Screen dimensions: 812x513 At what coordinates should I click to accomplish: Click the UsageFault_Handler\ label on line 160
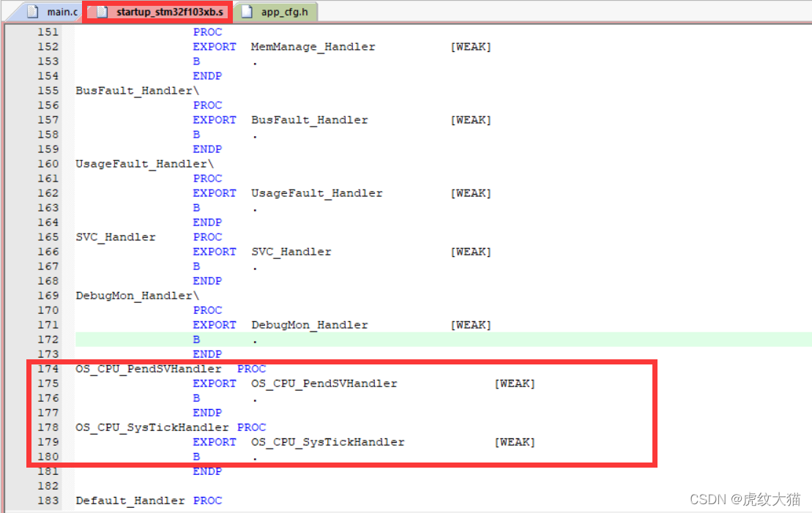[x=144, y=164]
